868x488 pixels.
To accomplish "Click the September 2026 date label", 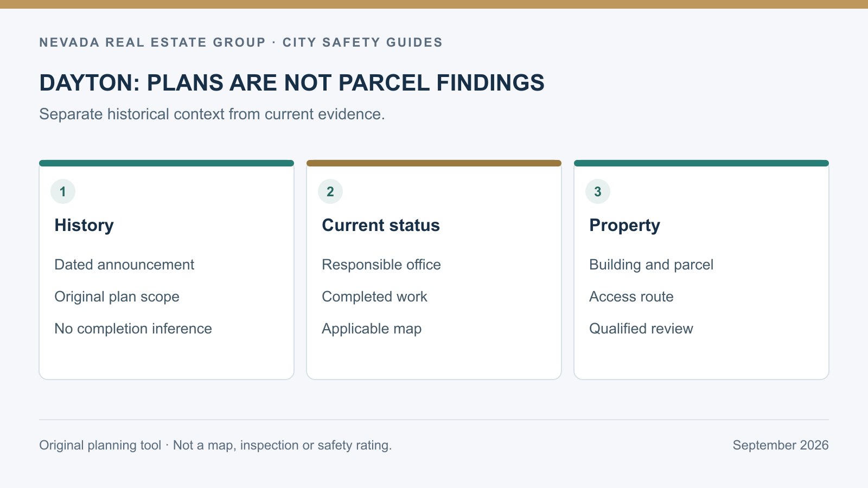I will click(781, 445).
